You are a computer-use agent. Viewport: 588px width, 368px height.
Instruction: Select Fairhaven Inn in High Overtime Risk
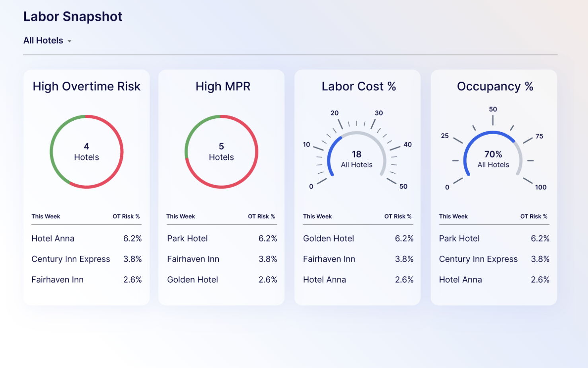coord(58,280)
